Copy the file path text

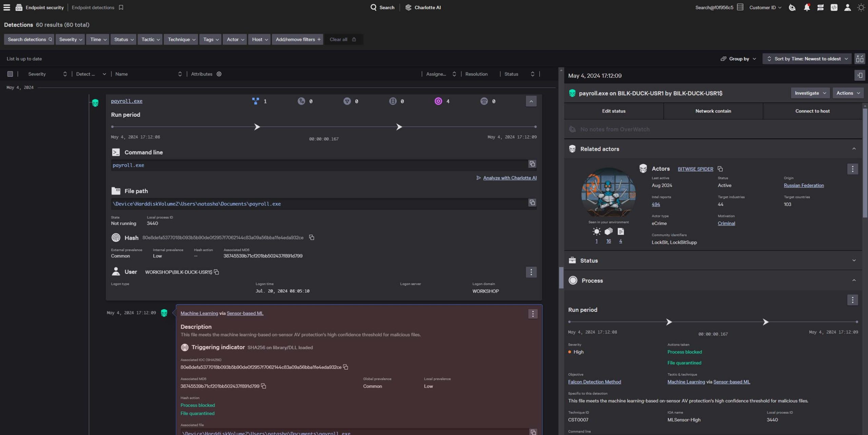(532, 203)
